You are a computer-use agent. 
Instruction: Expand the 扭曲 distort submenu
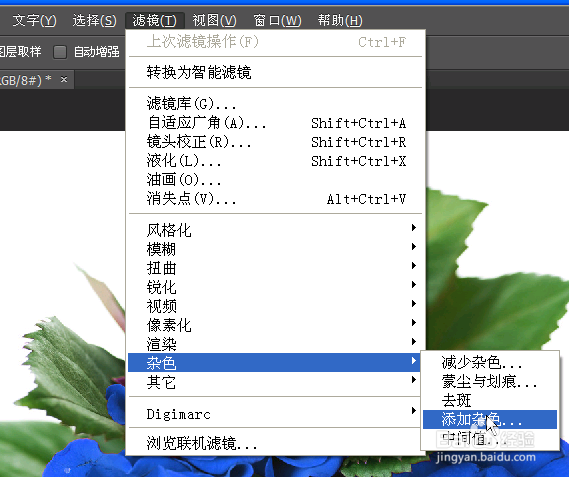pyautogui.click(x=275, y=268)
